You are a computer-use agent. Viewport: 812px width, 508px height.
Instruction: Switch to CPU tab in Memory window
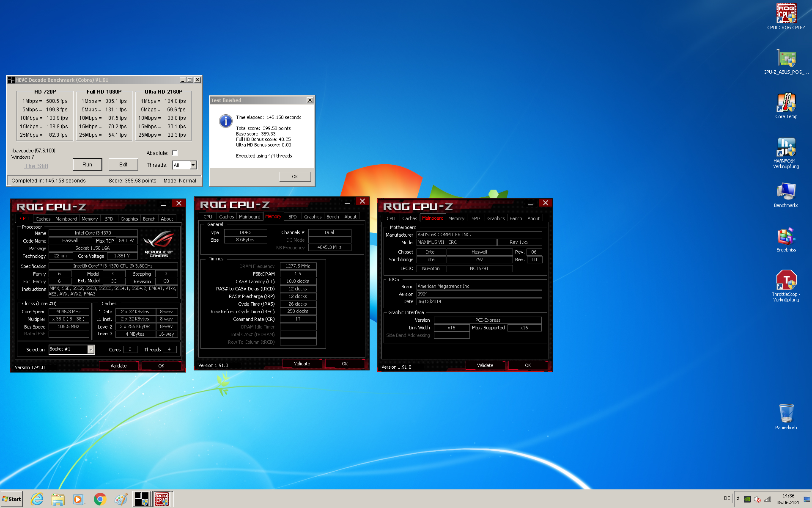208,217
